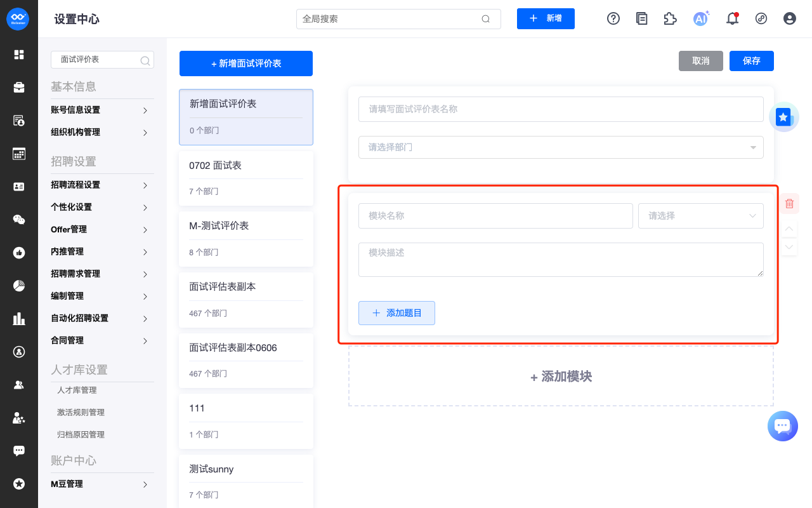Open the AI assistant icon
812x508 pixels.
tap(700, 18)
